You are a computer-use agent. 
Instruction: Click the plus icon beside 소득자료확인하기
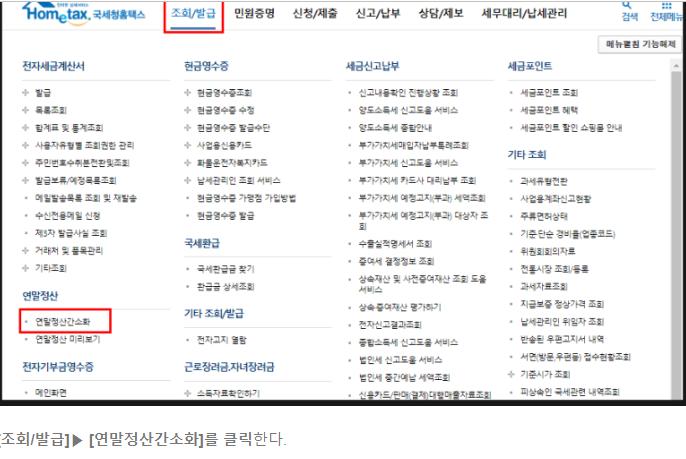pyautogui.click(x=188, y=393)
